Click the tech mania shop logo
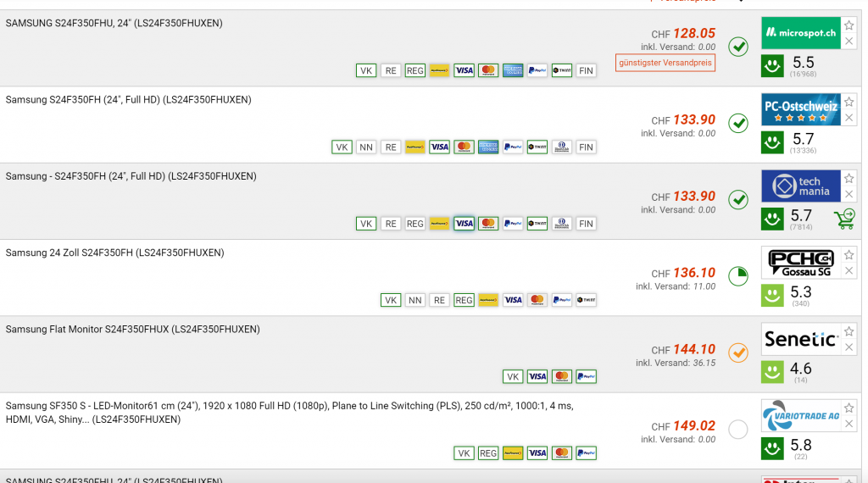Viewport: 868px width, 483px height. (x=801, y=186)
